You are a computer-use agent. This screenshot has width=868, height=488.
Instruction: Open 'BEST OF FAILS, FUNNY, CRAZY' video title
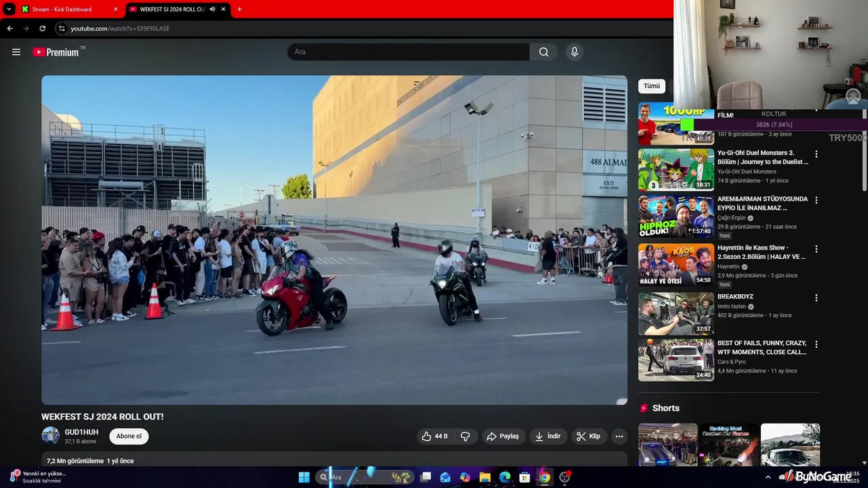762,348
